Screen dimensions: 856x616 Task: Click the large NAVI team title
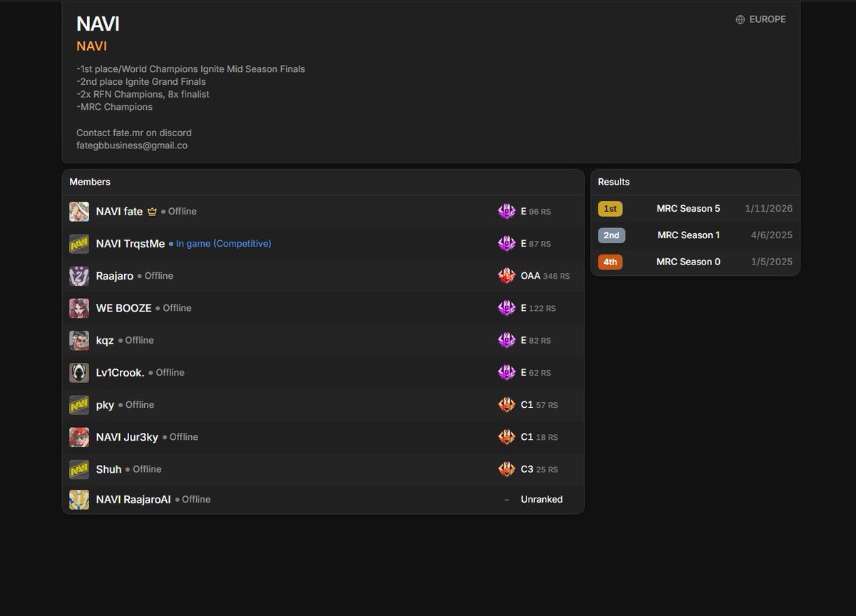tap(98, 24)
